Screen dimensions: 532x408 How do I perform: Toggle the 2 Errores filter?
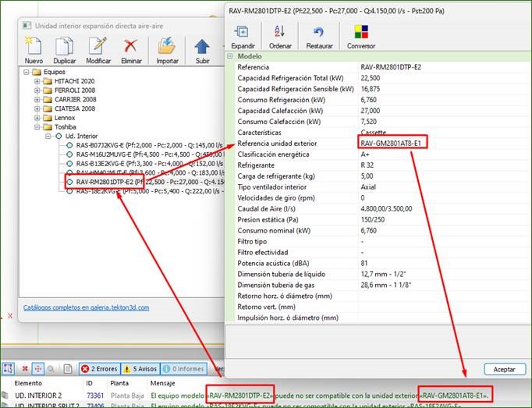[x=100, y=369]
